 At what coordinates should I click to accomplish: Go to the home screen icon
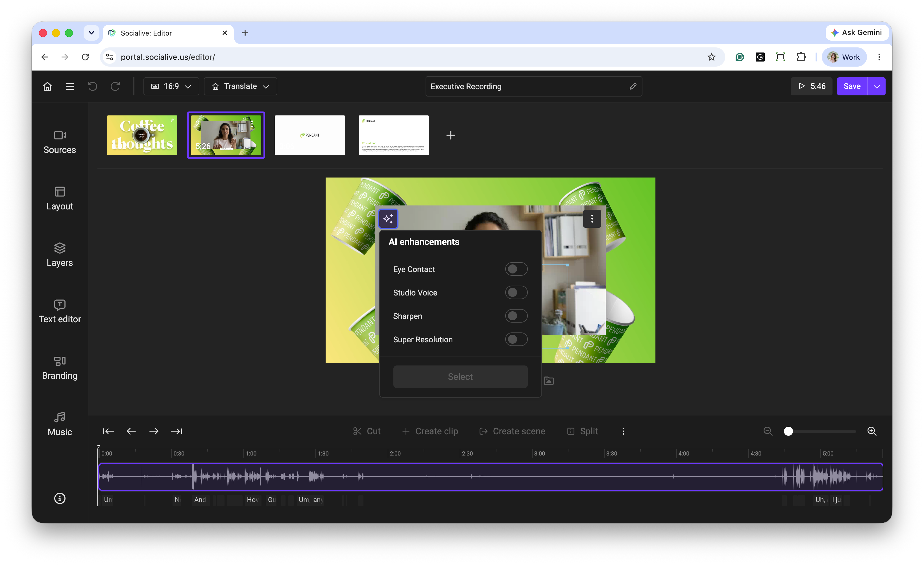(47, 87)
